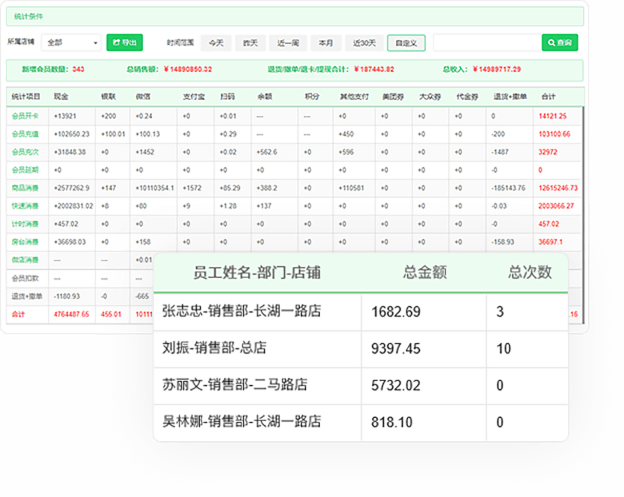
Task: Click the green 查询 search button
Action: [x=560, y=43]
